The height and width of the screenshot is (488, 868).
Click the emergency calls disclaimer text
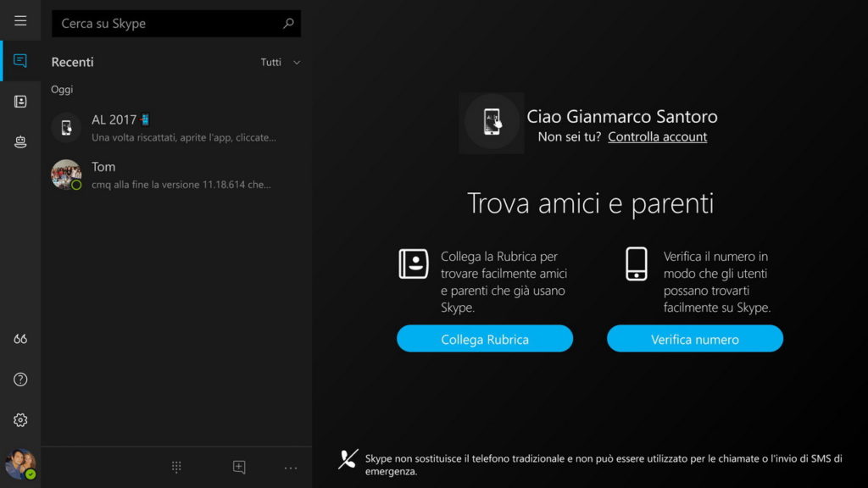604,465
